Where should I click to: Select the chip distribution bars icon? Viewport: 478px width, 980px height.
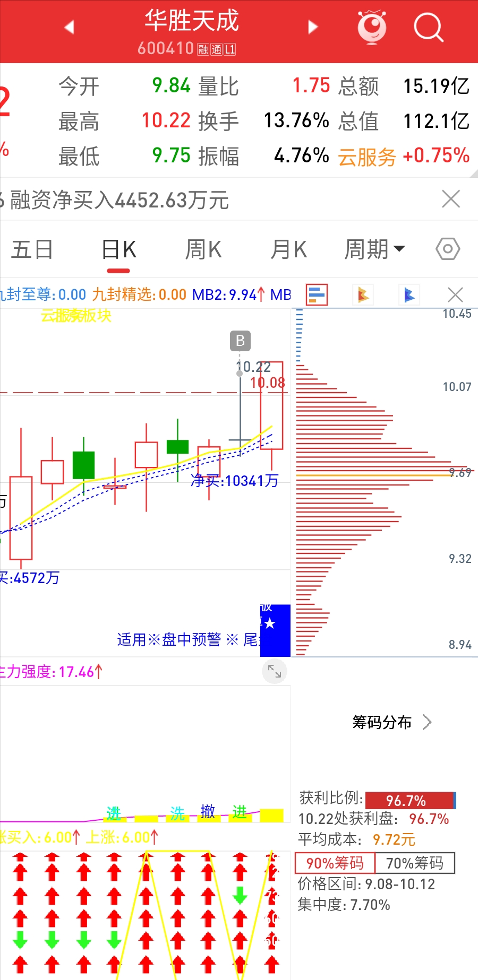(x=317, y=294)
